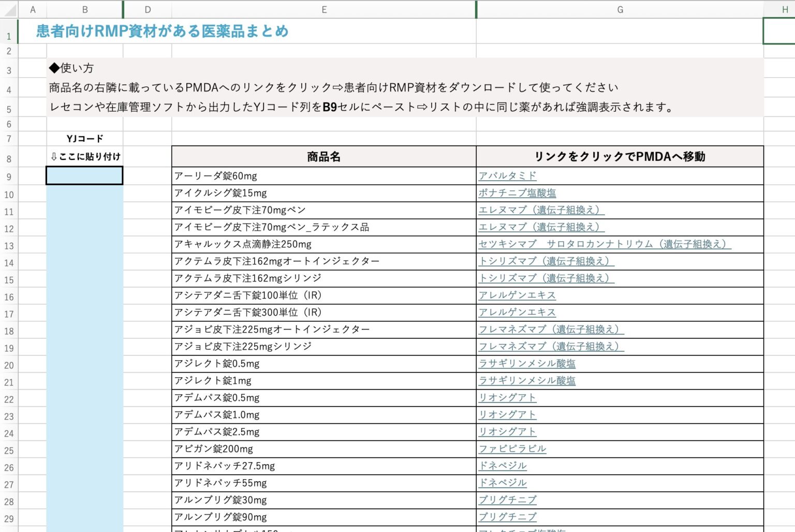Click the ⇩ここに貼り付け cell
This screenshot has width=795, height=532.
coord(85,156)
